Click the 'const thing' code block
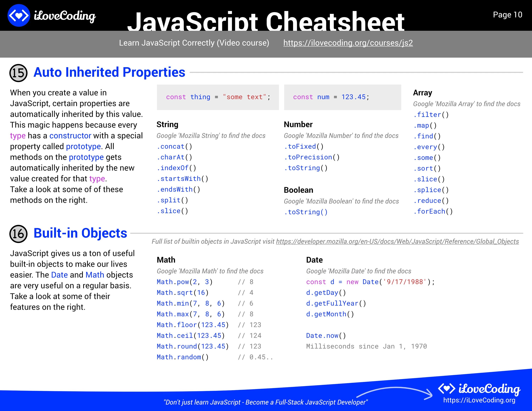The image size is (532, 411). pyautogui.click(x=218, y=97)
